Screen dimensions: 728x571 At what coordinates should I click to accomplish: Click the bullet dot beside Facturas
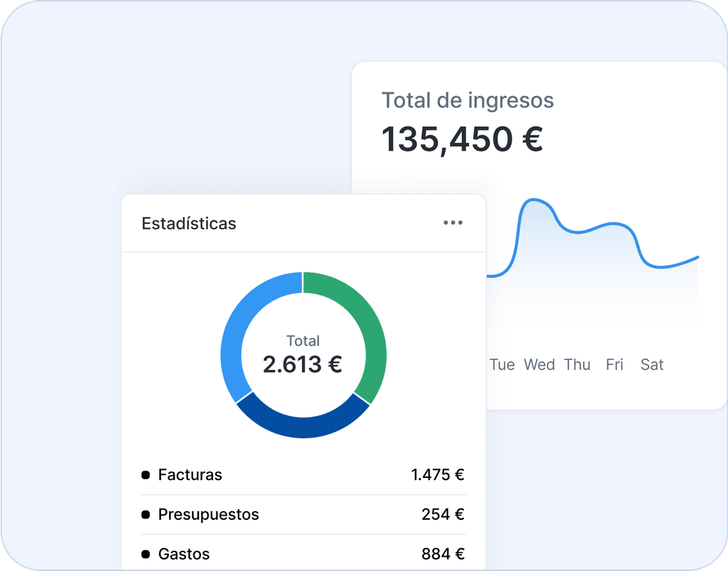click(146, 475)
